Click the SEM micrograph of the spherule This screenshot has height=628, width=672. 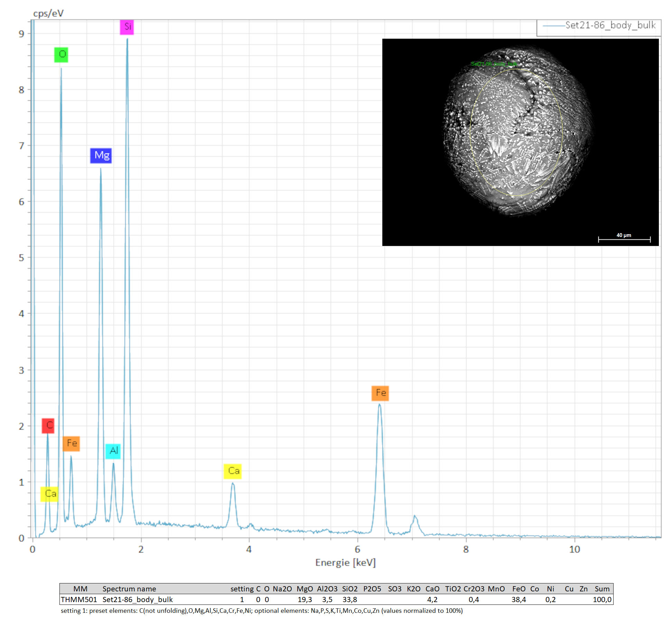(519, 138)
